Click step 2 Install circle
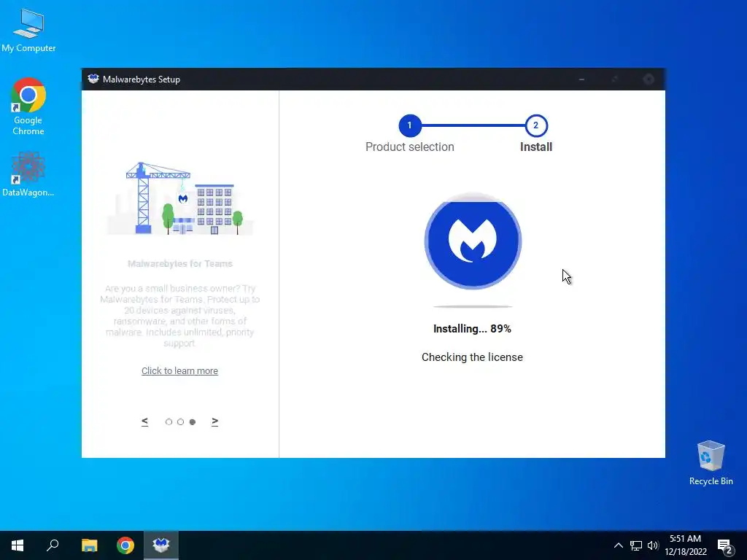The height and width of the screenshot is (560, 747). 536,125
